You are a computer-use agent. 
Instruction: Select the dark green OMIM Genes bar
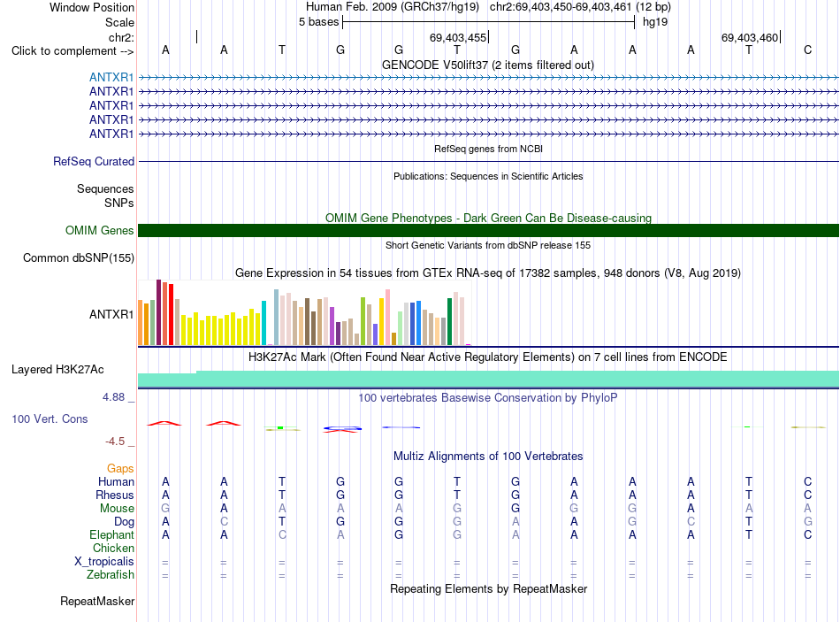(x=488, y=231)
